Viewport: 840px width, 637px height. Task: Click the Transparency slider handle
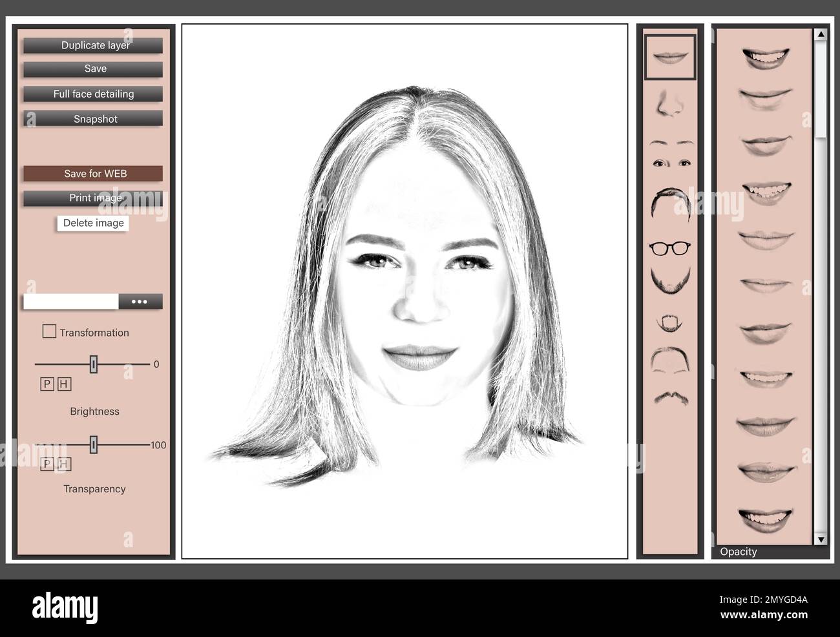tap(94, 444)
